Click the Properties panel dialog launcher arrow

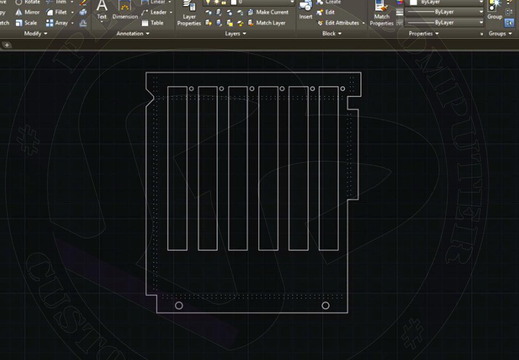tap(481, 34)
